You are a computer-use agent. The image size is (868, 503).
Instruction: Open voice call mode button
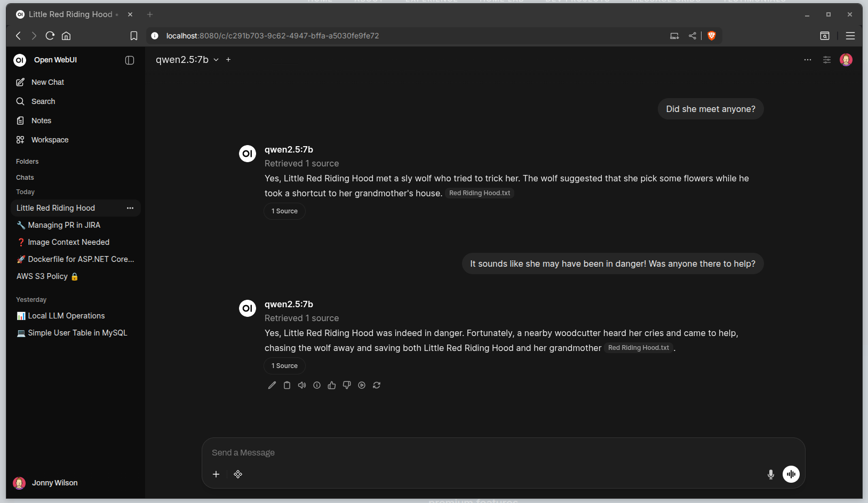(x=791, y=474)
